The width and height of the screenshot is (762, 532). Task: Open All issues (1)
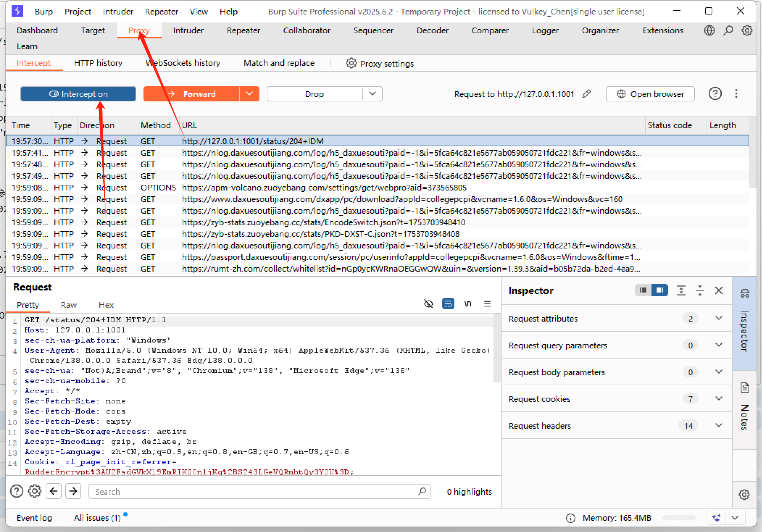(x=97, y=518)
